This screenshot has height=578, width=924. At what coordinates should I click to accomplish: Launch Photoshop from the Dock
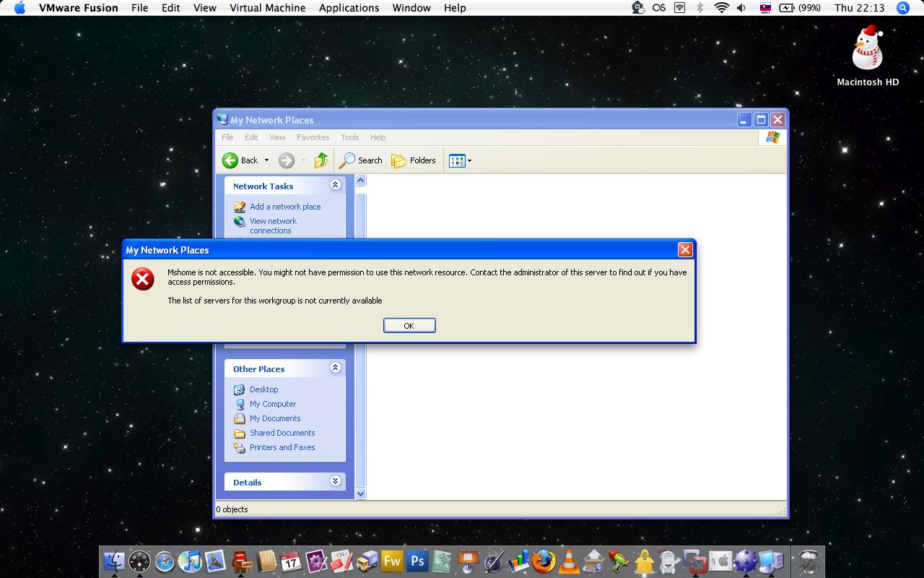(x=417, y=561)
